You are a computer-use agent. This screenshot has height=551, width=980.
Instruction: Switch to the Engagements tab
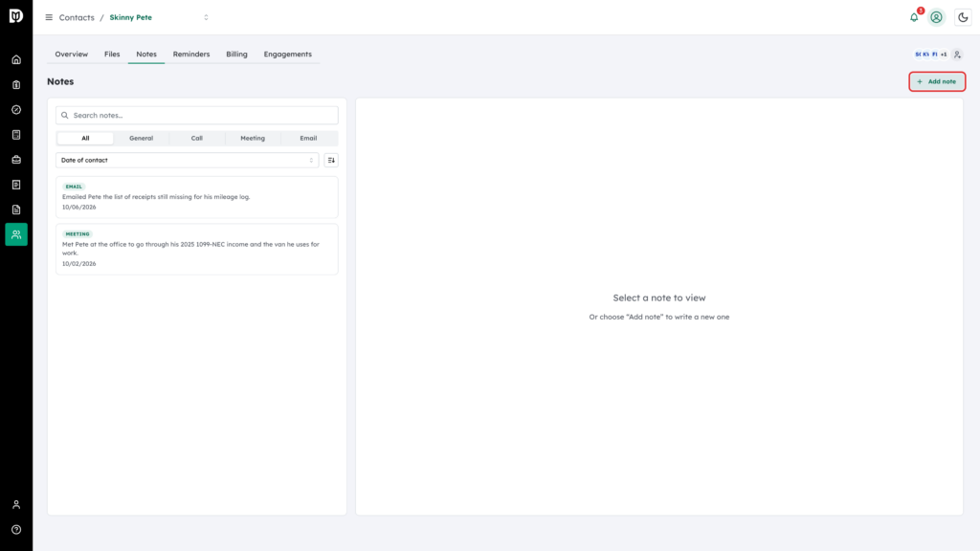click(287, 55)
